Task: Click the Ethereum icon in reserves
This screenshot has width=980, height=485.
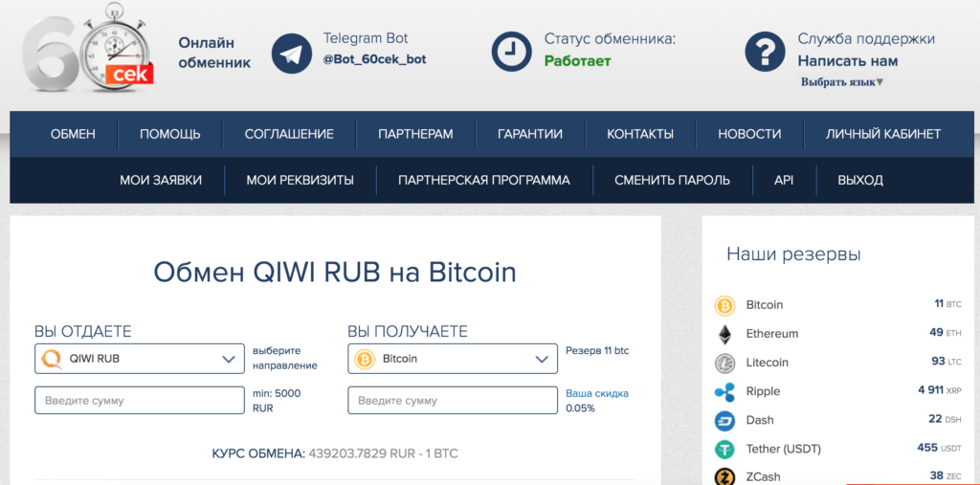Action: (724, 334)
